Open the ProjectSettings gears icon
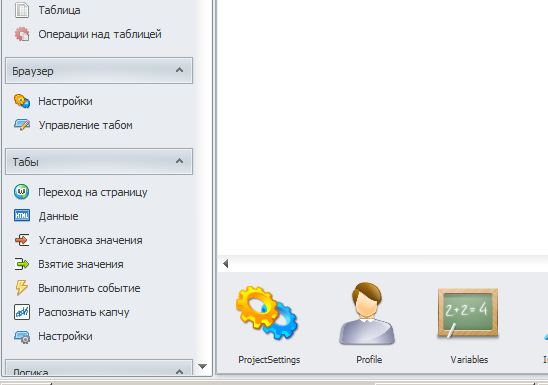This screenshot has height=385, width=548. tap(267, 313)
